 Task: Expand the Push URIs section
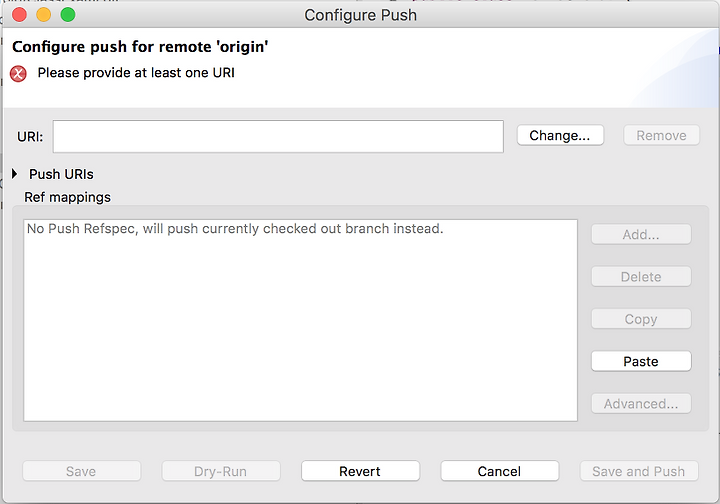15,174
